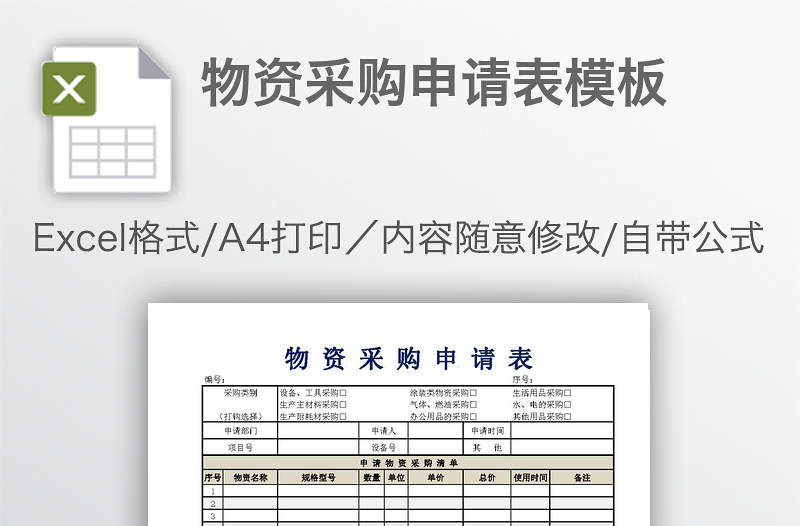Select the 设备号 label cell
Image resolution: width=800 pixels, height=526 pixels.
(x=384, y=447)
